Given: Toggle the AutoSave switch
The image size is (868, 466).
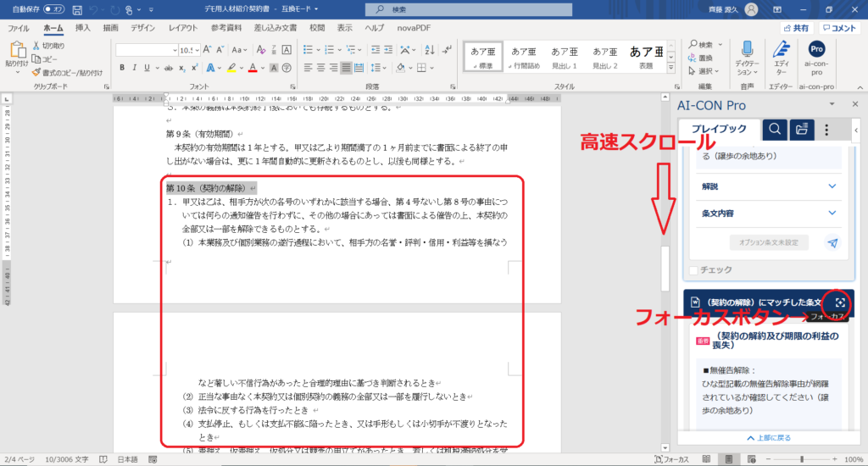Looking at the screenshot, I should [x=53, y=9].
